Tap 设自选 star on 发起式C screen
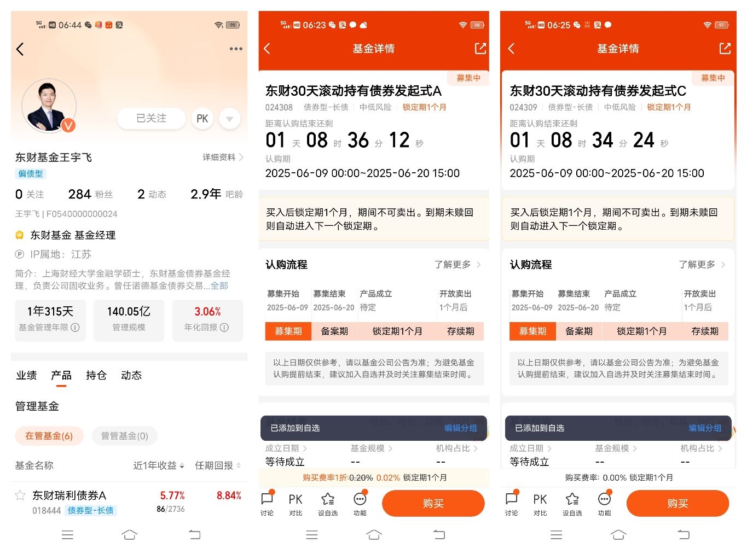This screenshot has height=560, width=747. click(572, 504)
